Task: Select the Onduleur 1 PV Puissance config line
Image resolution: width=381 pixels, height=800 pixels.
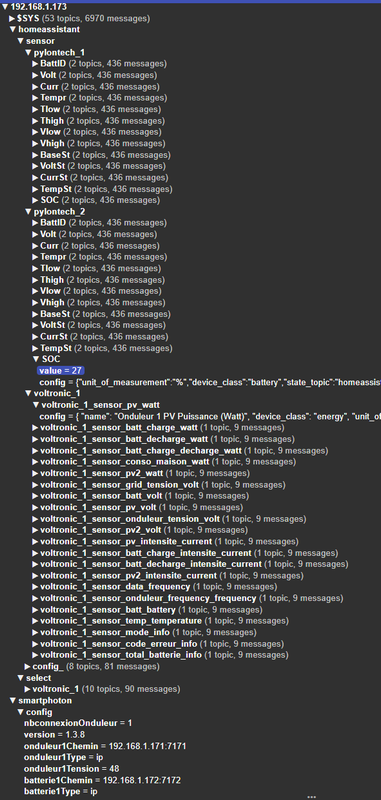Action: click(210, 416)
